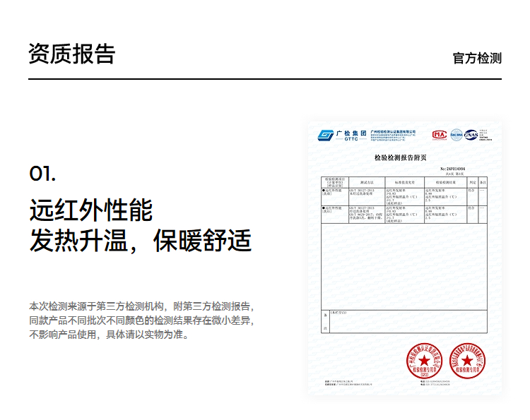Click the 发热升温，保暖舒适 headline
Viewport: 530px width, 420px height.
[x=140, y=241]
